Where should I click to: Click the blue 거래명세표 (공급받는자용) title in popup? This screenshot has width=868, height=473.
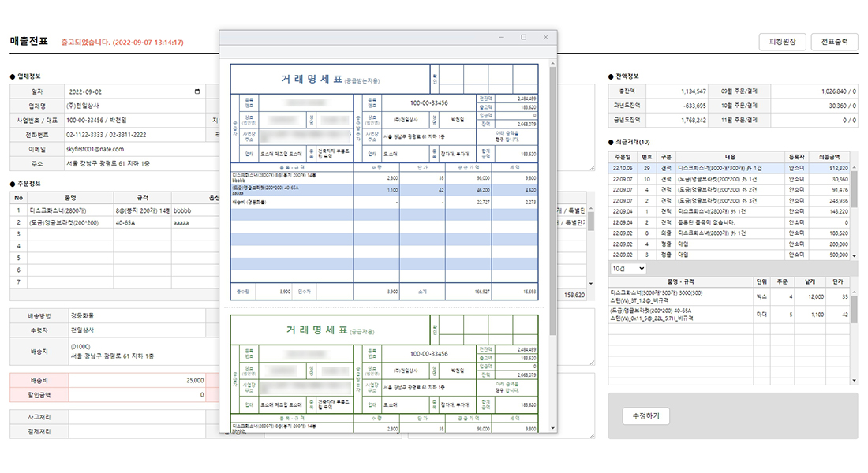point(330,80)
